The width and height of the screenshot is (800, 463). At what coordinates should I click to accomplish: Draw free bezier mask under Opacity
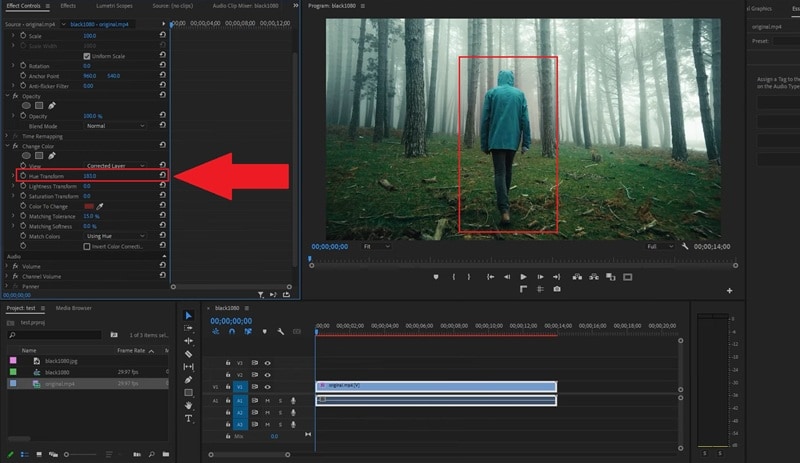tap(52, 106)
